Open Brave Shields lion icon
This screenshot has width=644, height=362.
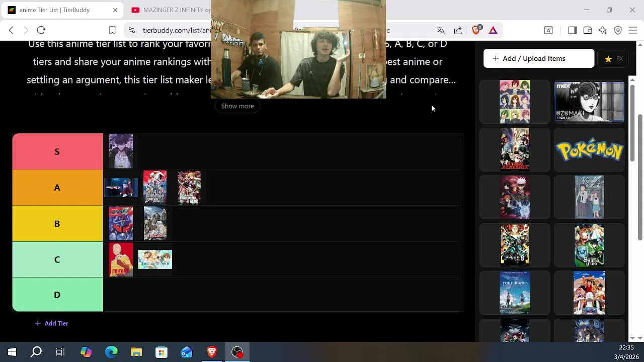pos(476,30)
